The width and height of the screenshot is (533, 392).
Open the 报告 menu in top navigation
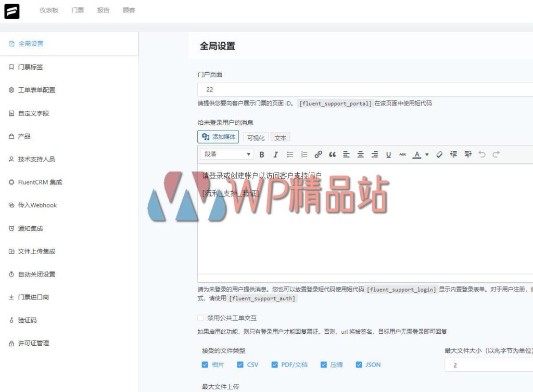coord(103,10)
